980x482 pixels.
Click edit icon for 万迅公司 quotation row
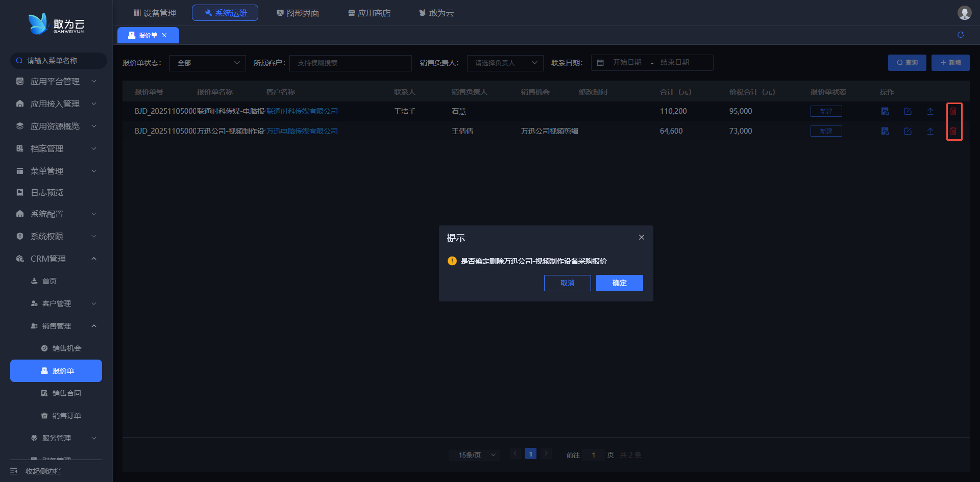908,131
